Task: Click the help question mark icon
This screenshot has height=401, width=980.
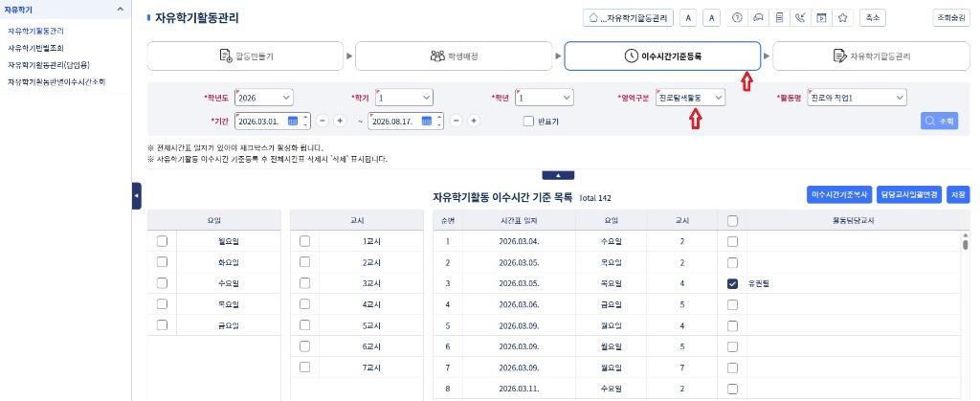Action: click(x=737, y=18)
